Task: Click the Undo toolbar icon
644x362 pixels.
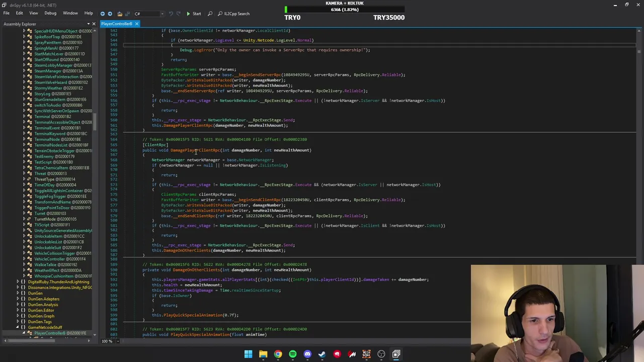Action: click(x=171, y=14)
